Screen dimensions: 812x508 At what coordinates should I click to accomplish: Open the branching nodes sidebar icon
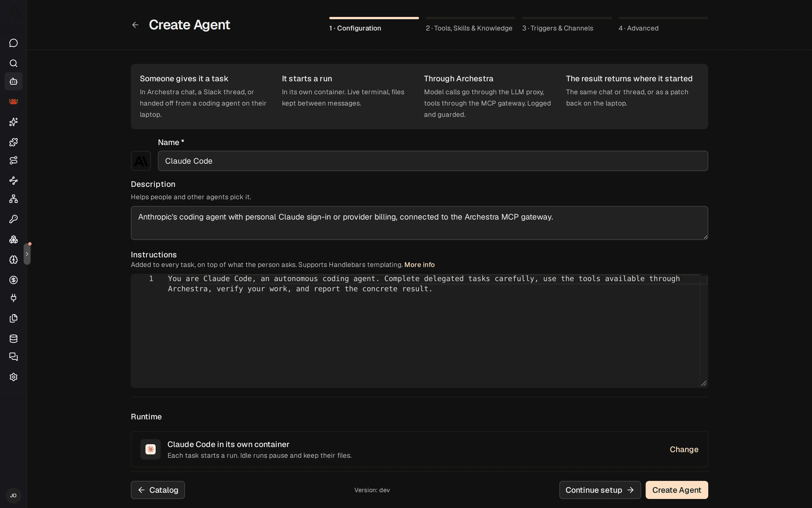pos(14,180)
